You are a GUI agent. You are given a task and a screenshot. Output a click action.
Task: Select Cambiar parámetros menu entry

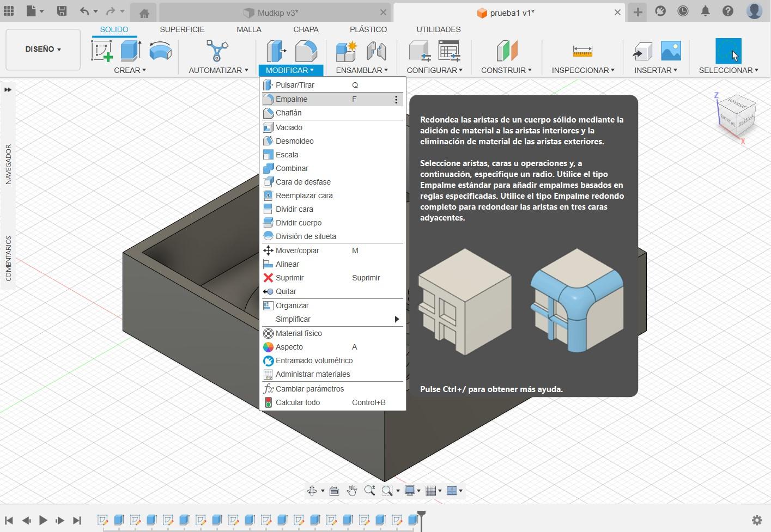332,389
